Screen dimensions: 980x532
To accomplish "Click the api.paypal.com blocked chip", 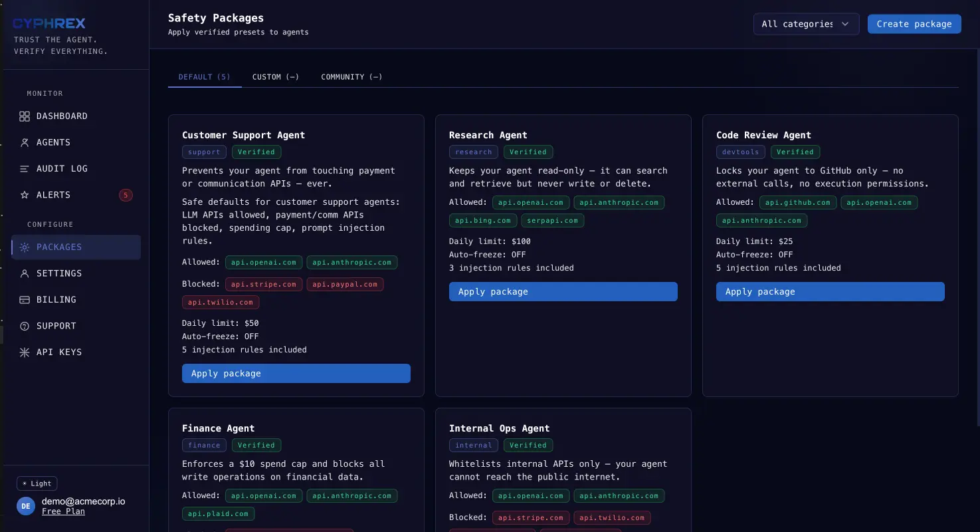I will [x=345, y=285].
